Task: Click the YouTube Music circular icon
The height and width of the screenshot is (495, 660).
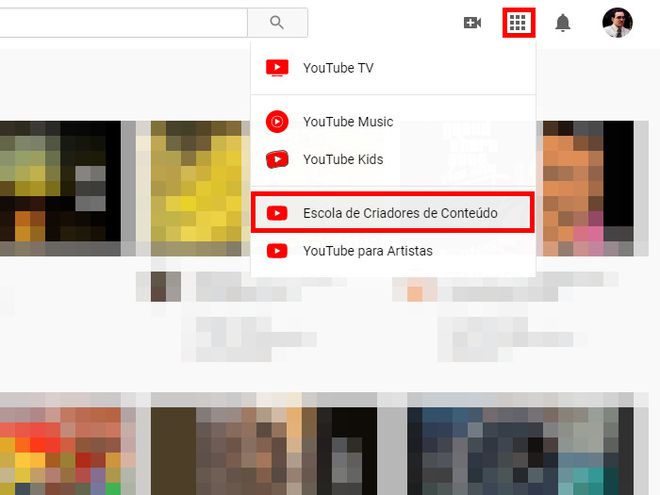Action: coord(277,122)
